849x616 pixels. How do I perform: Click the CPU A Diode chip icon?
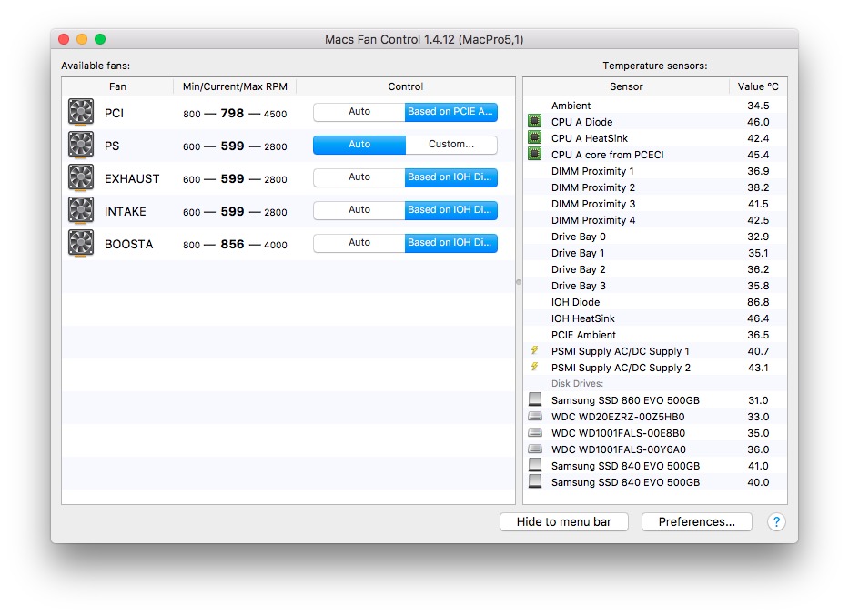point(534,121)
